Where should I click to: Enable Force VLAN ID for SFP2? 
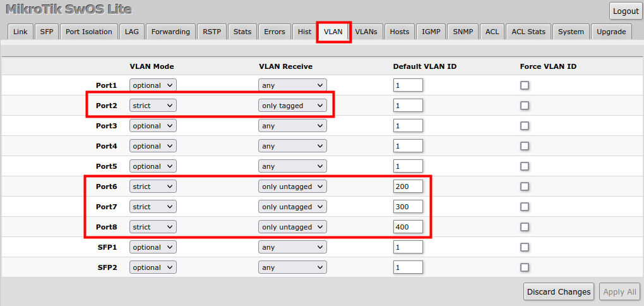pos(525,267)
